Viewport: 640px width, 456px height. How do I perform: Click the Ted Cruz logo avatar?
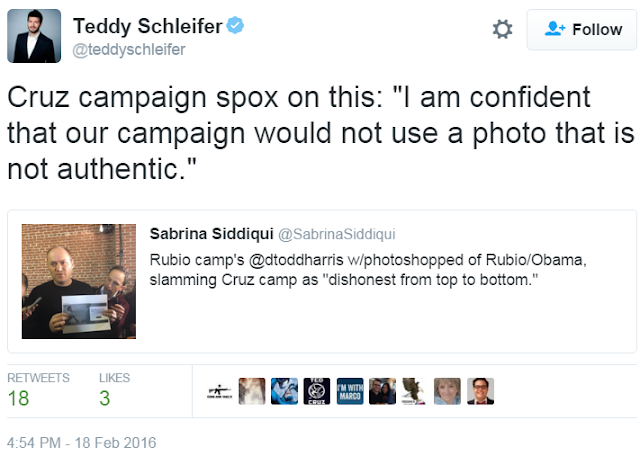tap(316, 391)
